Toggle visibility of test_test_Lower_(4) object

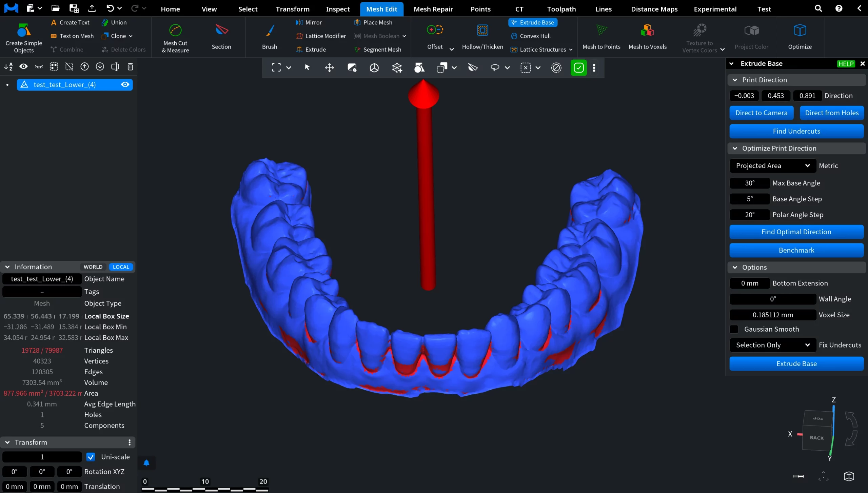(125, 85)
